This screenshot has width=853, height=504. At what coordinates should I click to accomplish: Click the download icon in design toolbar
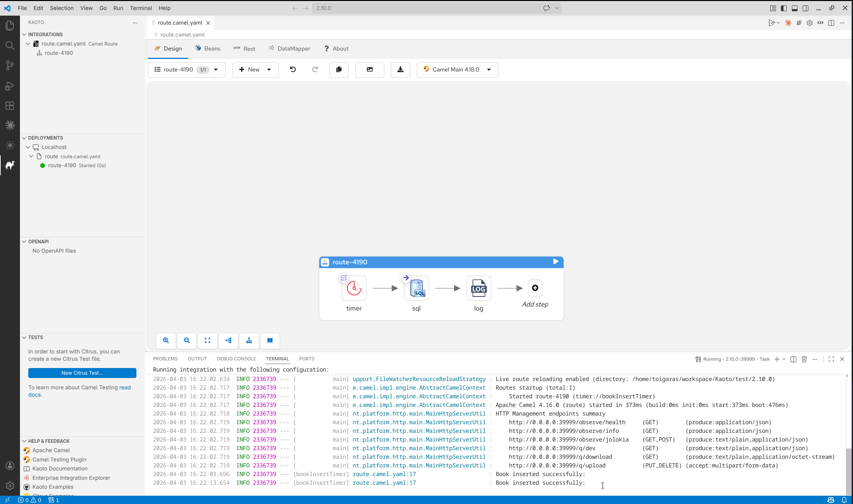click(x=400, y=69)
